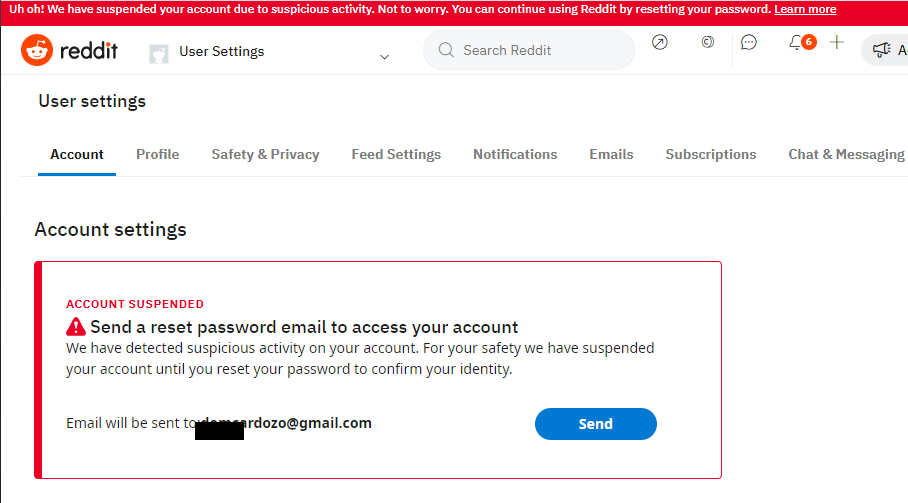Open the User Settings navigation dropdown
The width and height of the screenshot is (908, 503).
[270, 52]
